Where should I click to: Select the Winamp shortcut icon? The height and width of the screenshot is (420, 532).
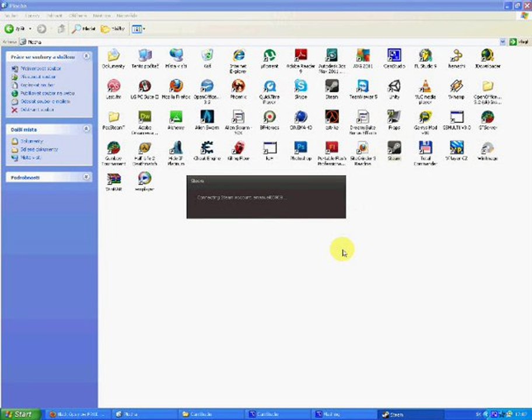(x=456, y=90)
